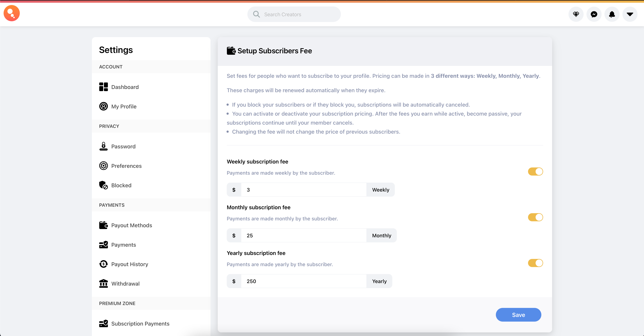Open Preferences in settings sidebar

[126, 166]
